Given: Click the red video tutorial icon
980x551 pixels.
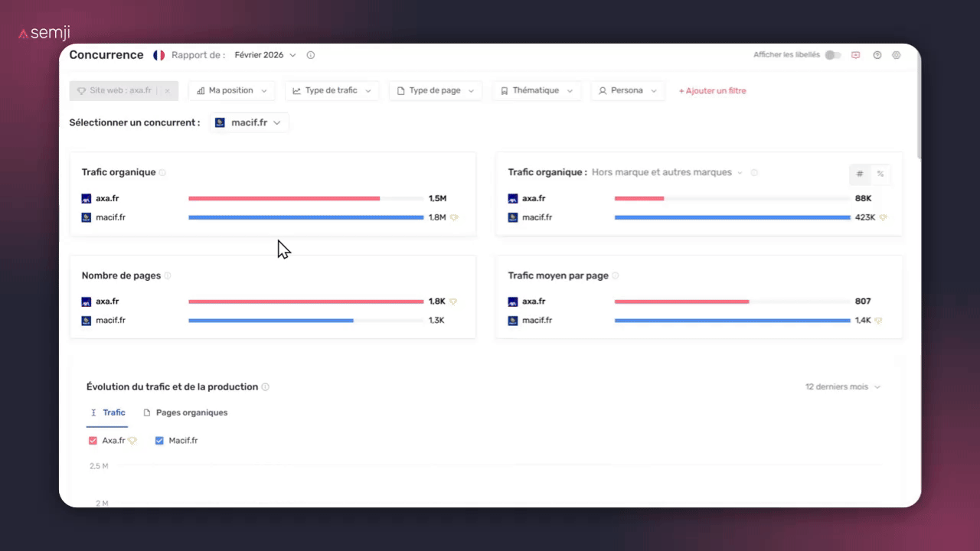Looking at the screenshot, I should [856, 55].
